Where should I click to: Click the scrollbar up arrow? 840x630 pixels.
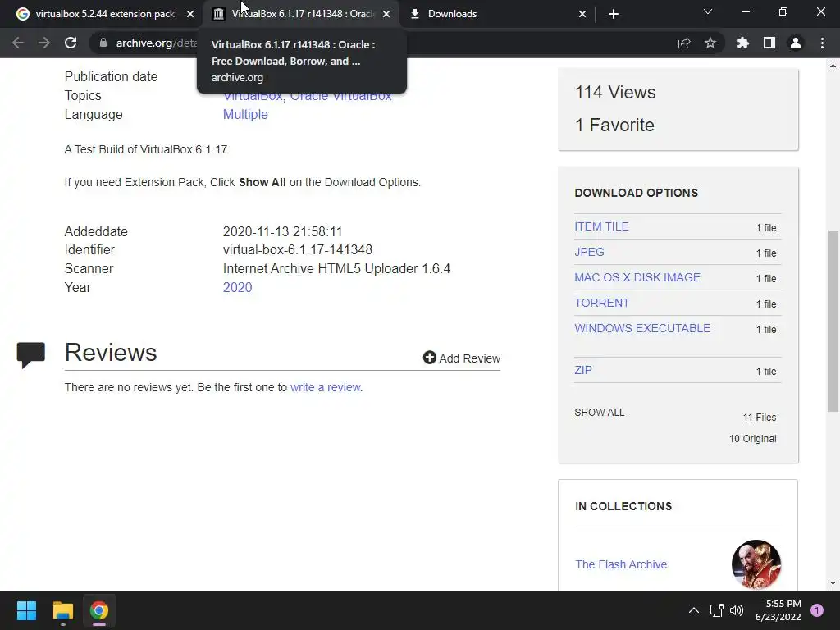[833, 66]
